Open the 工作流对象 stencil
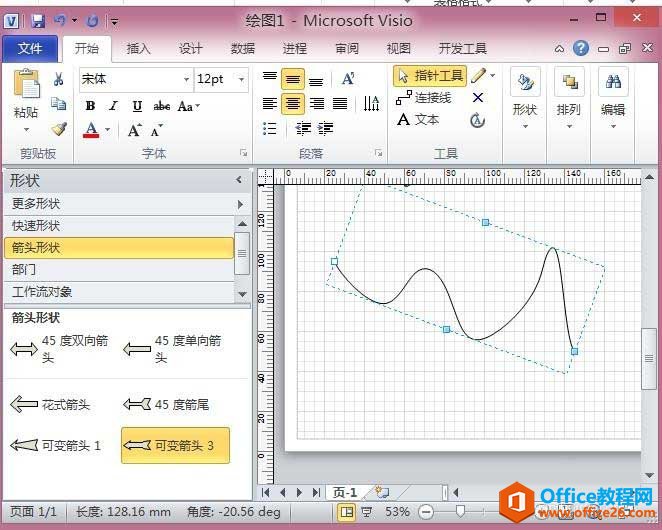Viewport: 662px width, 530px height. click(x=119, y=292)
